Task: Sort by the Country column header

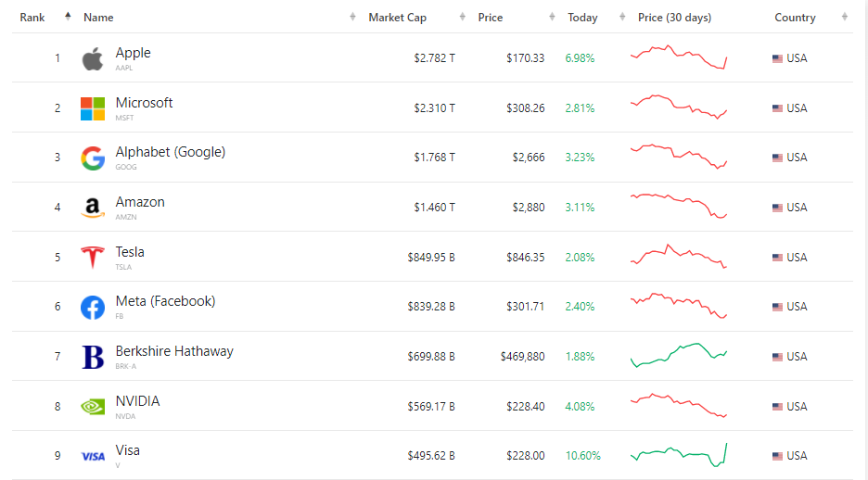Action: point(795,18)
